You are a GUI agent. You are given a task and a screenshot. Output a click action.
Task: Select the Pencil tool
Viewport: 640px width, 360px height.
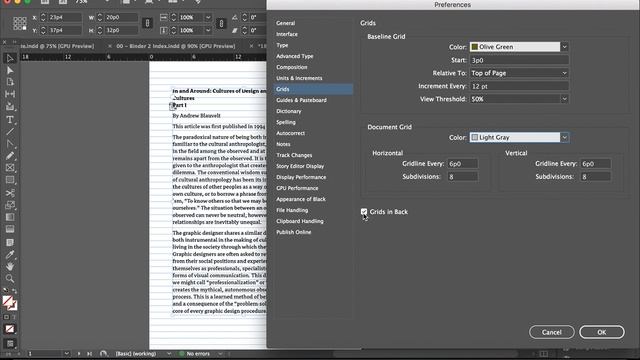pyautogui.click(x=10, y=156)
